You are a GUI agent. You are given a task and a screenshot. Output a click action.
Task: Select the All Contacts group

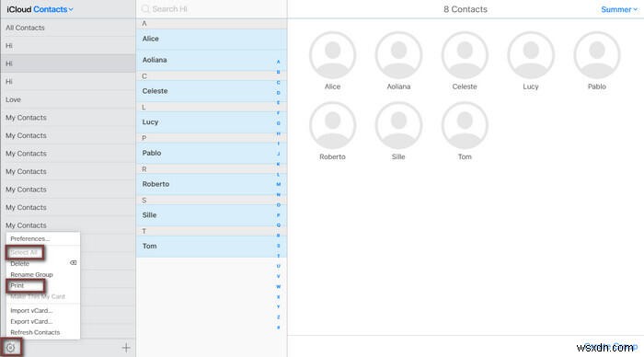pyautogui.click(x=68, y=28)
